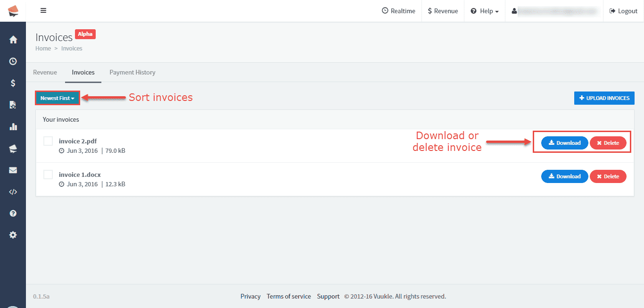
Task: Download the invoice 2.pdf file
Action: coord(564,143)
